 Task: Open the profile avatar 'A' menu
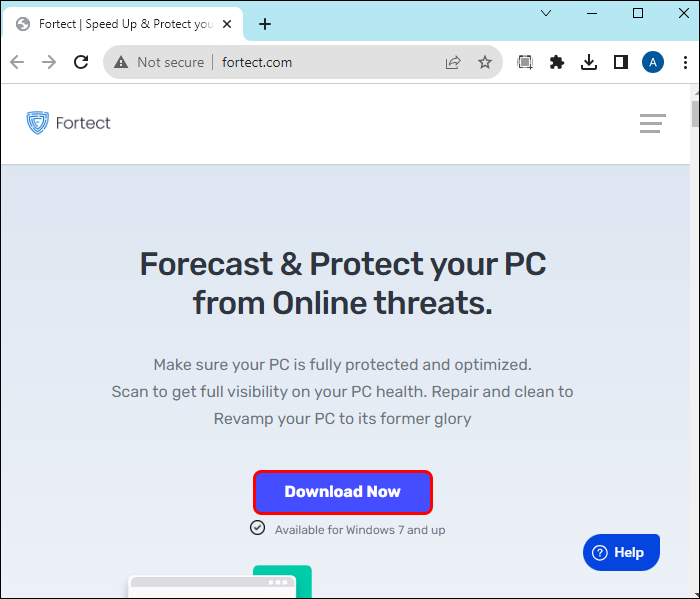click(x=653, y=62)
